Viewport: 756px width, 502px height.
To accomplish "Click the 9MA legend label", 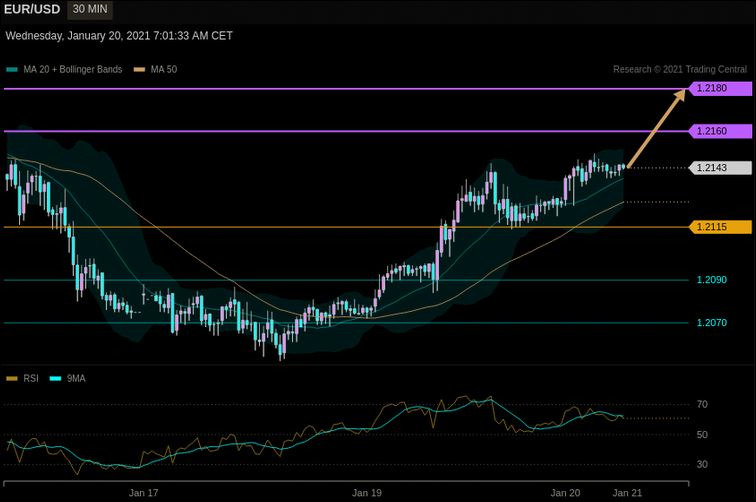I will (76, 379).
